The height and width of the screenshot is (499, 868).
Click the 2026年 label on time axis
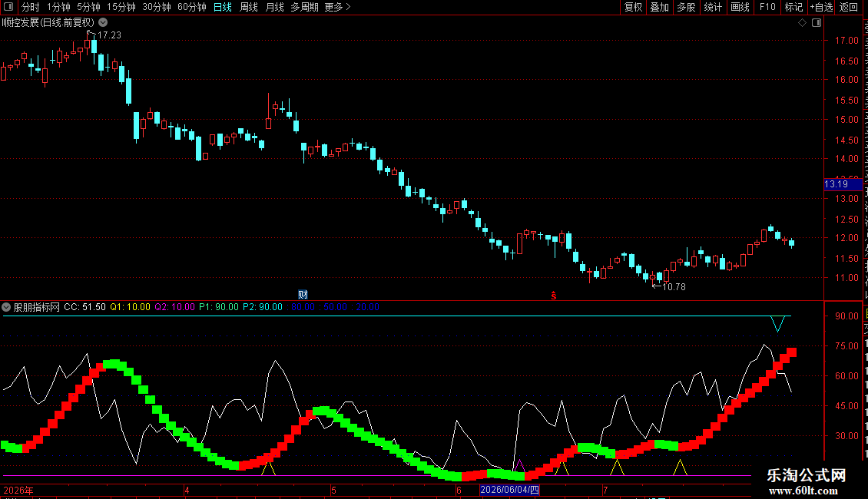[x=18, y=490]
